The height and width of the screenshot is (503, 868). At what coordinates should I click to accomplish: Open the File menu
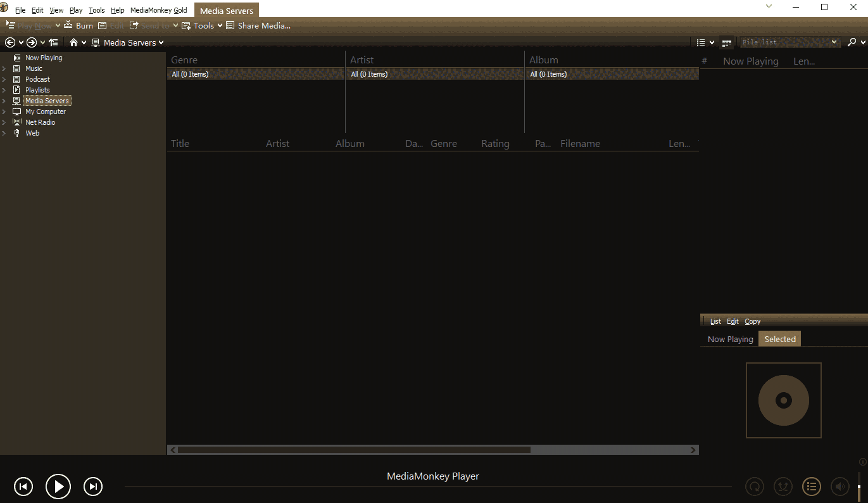[x=20, y=10]
